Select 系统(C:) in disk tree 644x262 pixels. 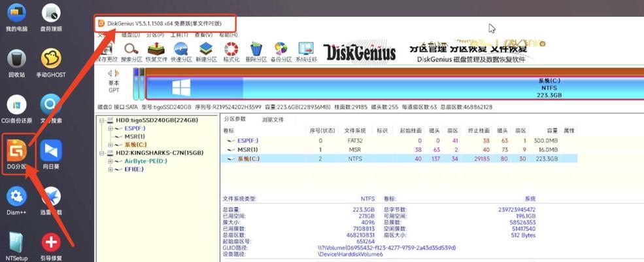[135, 145]
